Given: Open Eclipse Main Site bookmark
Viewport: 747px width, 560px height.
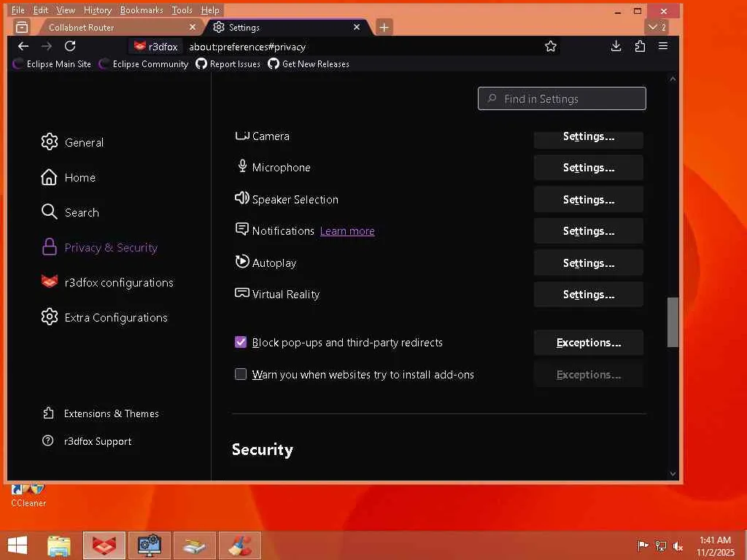Looking at the screenshot, I should tap(52, 64).
